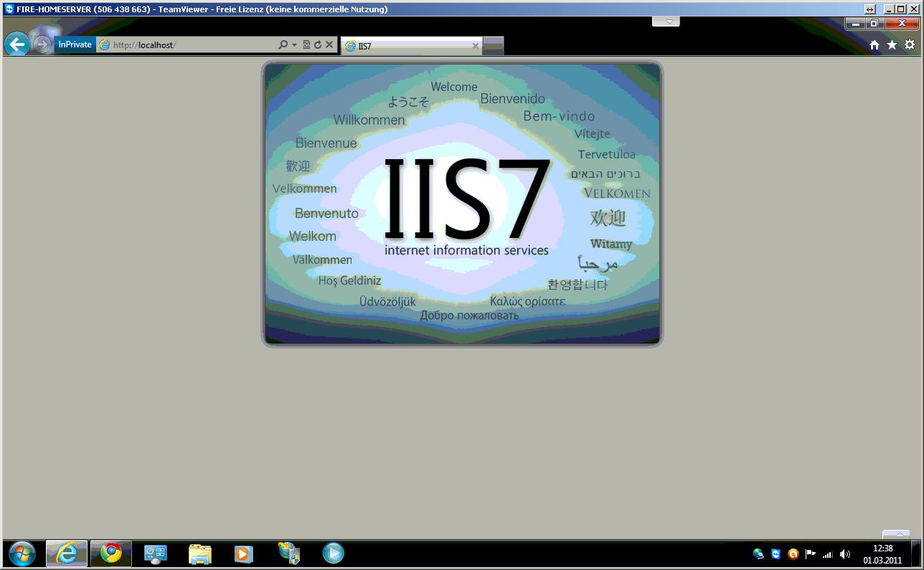This screenshot has width=924, height=570.
Task: Click the orange circular tray icon
Action: [x=793, y=554]
